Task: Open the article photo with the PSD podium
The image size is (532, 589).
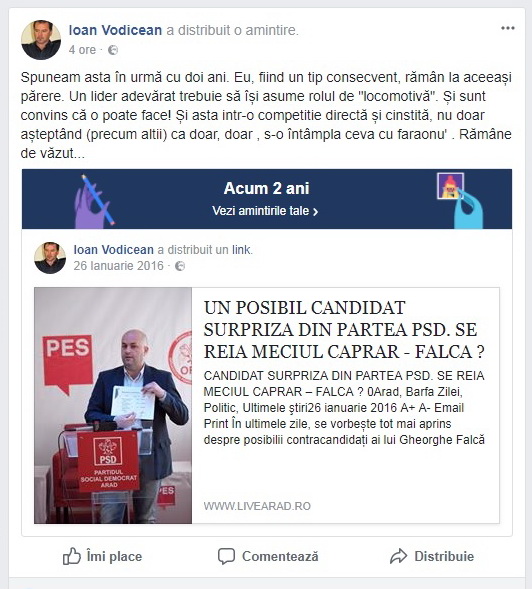Action: pos(113,405)
